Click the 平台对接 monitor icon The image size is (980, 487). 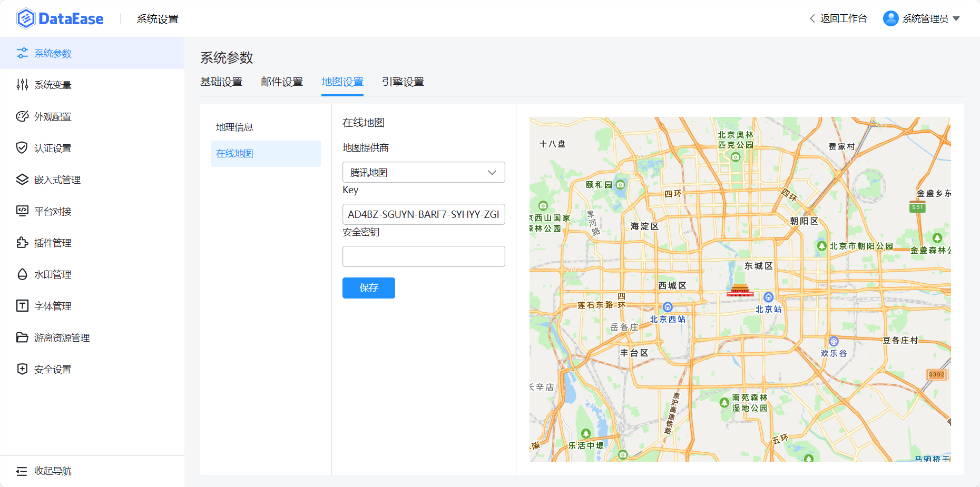(22, 211)
